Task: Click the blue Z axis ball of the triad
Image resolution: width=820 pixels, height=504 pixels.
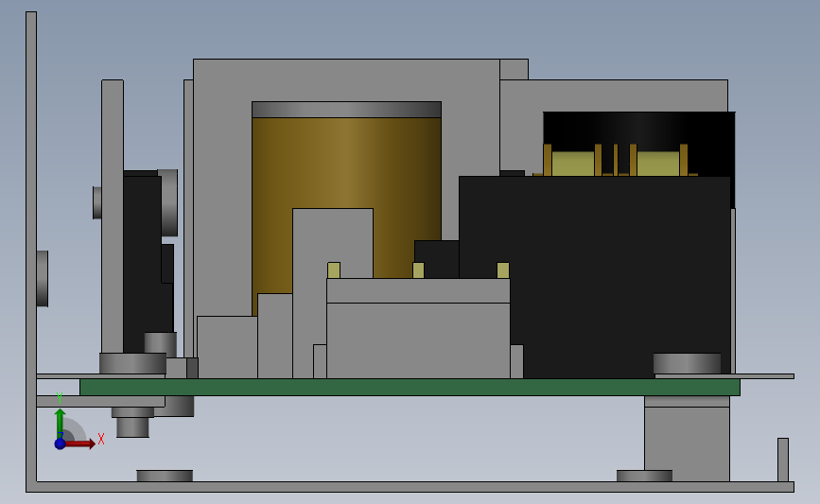Action: [61, 443]
